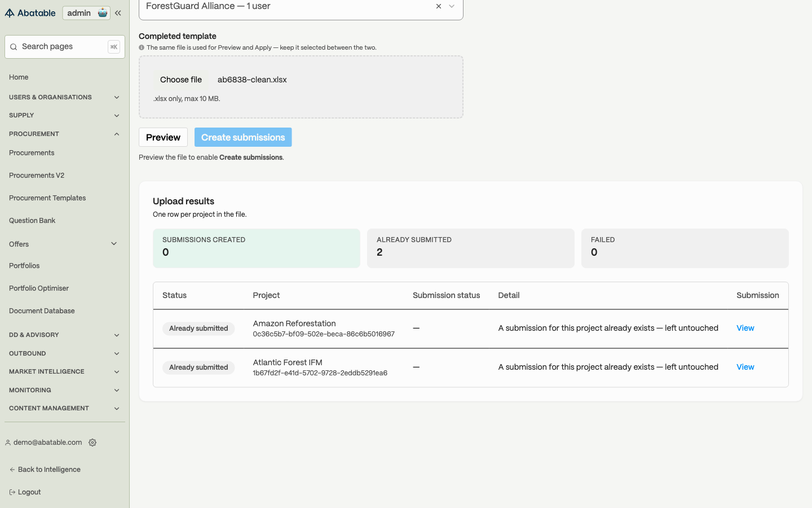The image size is (812, 508).
Task: Expand the Outbound section
Action: click(x=65, y=353)
